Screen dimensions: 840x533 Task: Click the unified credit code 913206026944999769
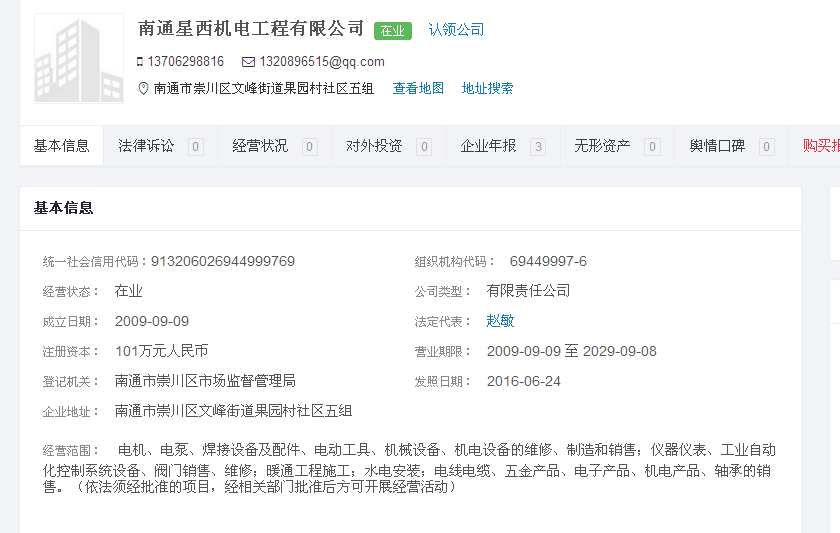(222, 261)
